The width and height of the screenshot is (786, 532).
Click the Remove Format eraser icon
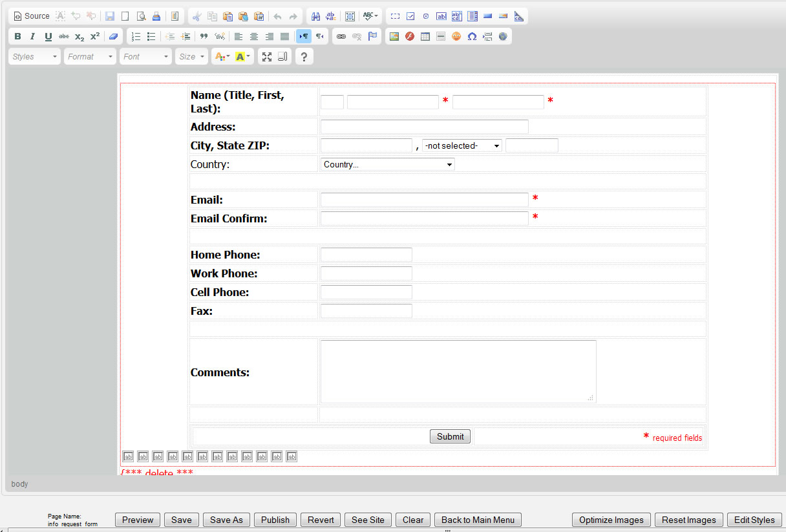pos(114,36)
